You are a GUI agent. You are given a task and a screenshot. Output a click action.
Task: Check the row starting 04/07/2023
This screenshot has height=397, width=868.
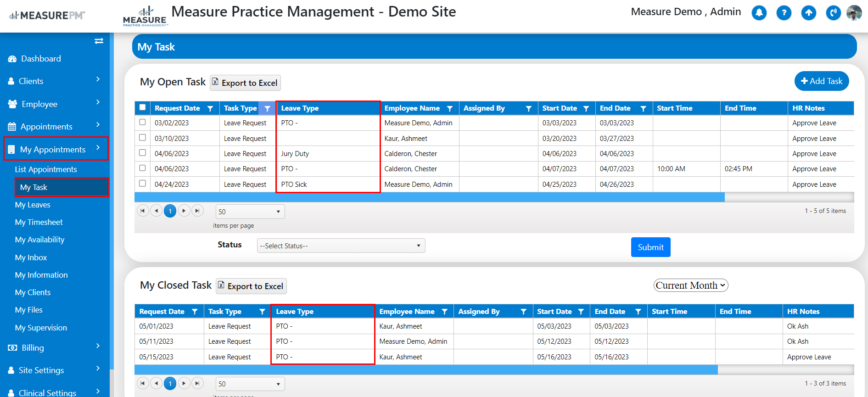coord(142,168)
